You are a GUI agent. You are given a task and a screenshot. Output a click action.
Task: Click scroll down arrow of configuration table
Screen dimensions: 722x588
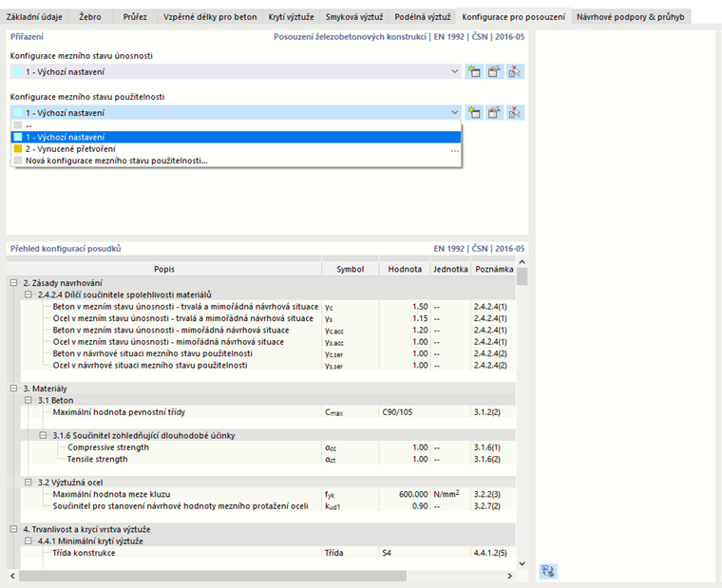pos(522,563)
